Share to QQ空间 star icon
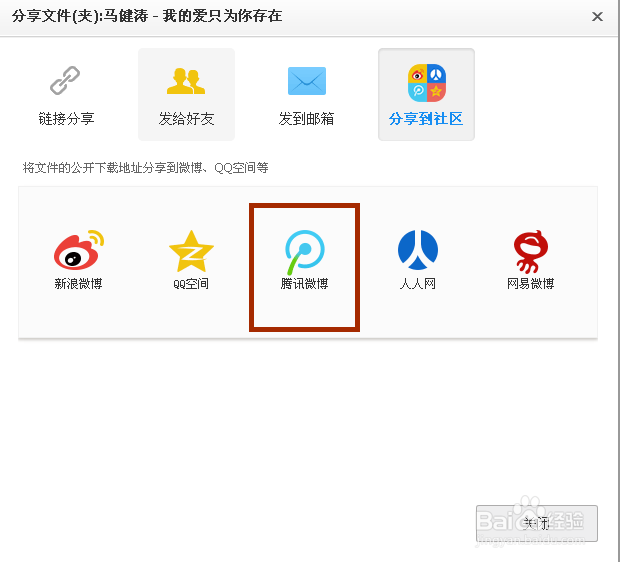This screenshot has height=562, width=620. pos(191,251)
